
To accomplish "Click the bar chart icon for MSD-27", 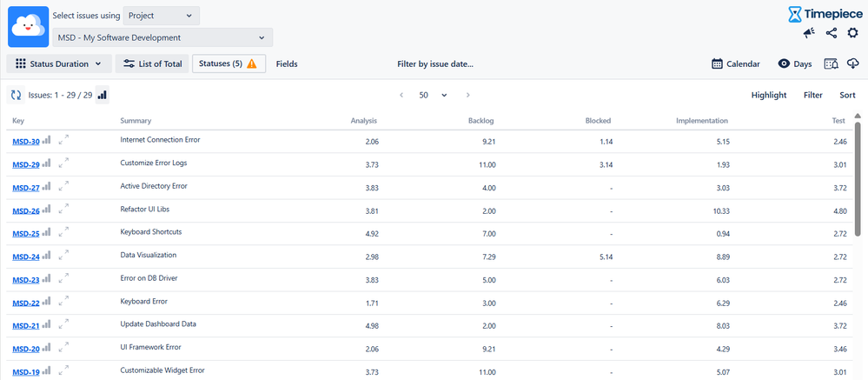I will (x=47, y=186).
